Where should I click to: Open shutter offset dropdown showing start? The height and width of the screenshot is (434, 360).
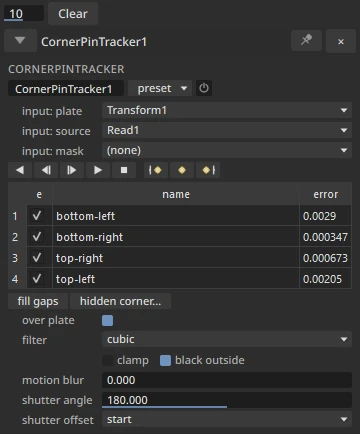pos(227,420)
